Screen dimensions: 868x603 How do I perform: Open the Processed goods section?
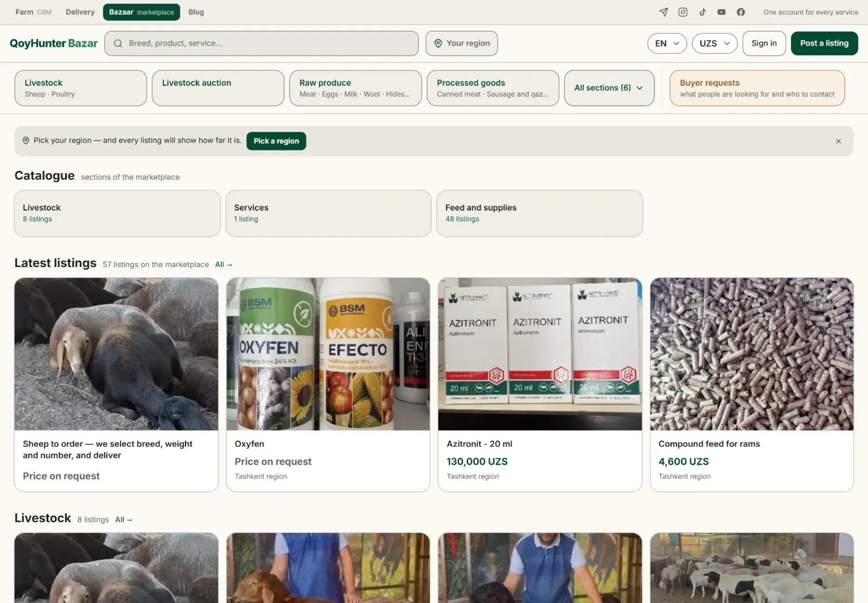click(493, 88)
